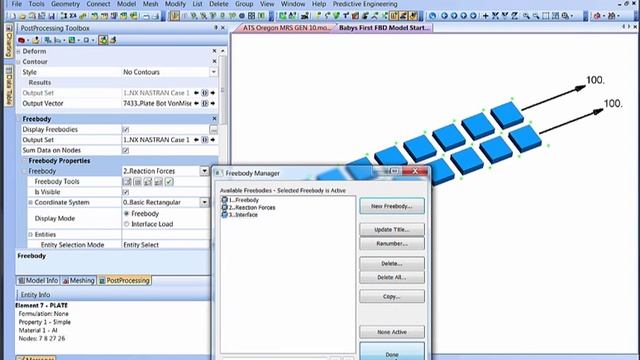Image resolution: width=640 pixels, height=360 pixels.
Task: Click the zoom out magnifier icon
Action: coord(536,16)
